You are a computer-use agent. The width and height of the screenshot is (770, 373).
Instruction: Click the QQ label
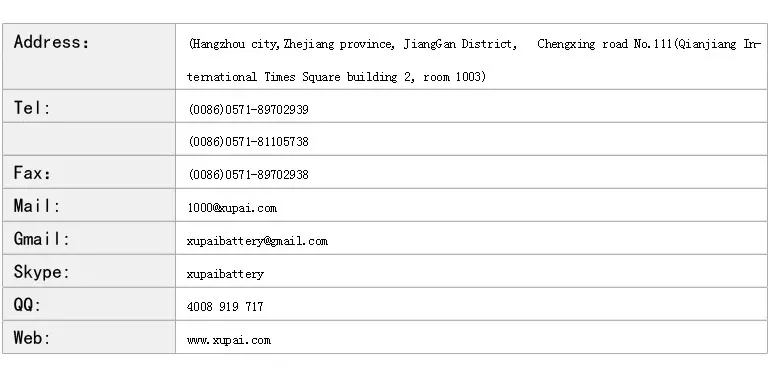pyautogui.click(x=27, y=305)
